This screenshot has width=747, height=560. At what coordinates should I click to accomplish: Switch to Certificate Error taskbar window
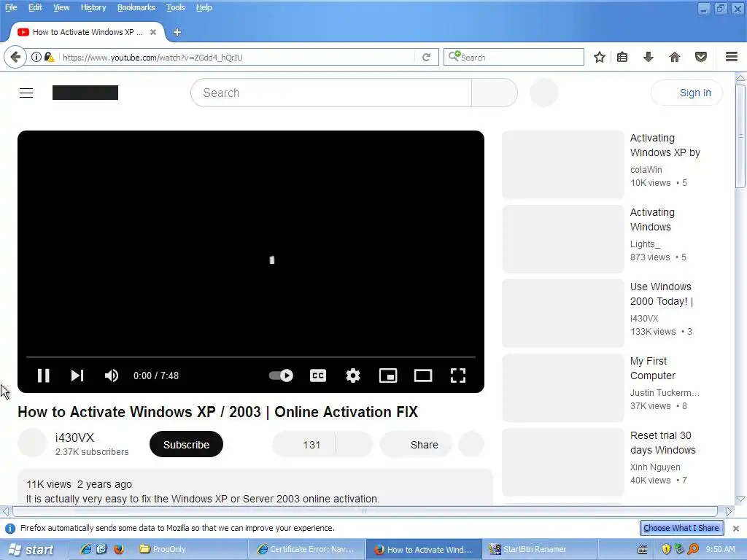(306, 549)
